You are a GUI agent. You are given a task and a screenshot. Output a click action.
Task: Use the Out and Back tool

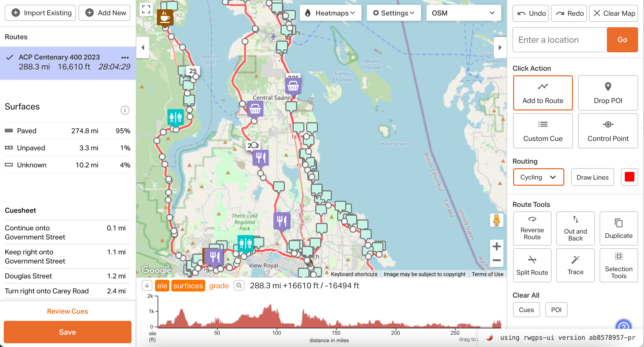click(x=575, y=228)
